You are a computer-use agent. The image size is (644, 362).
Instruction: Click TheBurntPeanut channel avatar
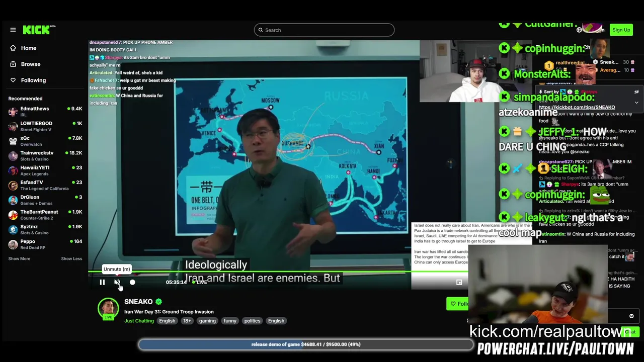point(13,215)
